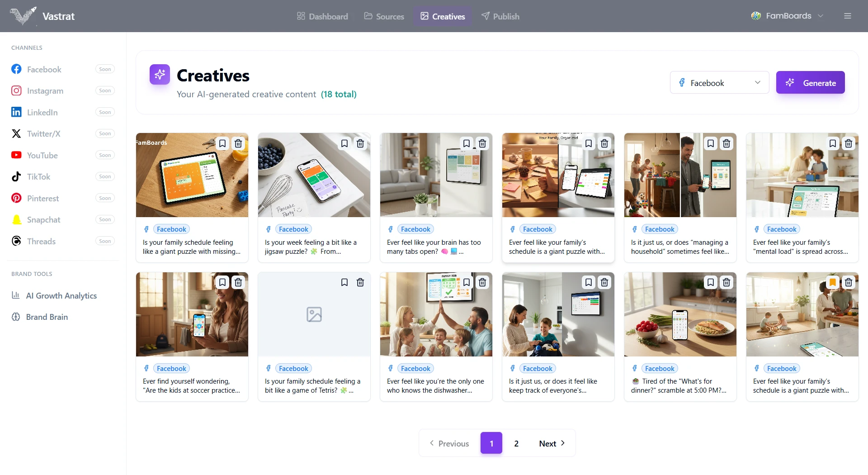Open the Facebook platform filter dropdown
The height and width of the screenshot is (475, 868).
click(719, 83)
